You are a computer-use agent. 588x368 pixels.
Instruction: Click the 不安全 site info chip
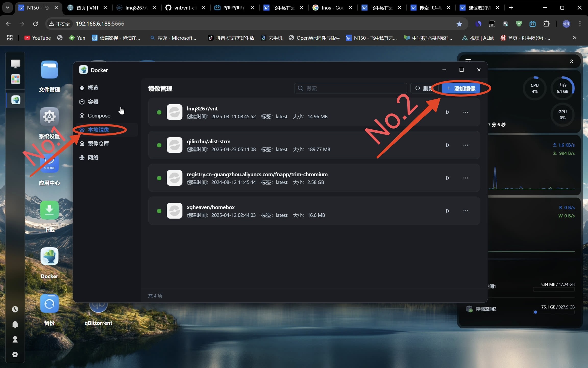59,24
